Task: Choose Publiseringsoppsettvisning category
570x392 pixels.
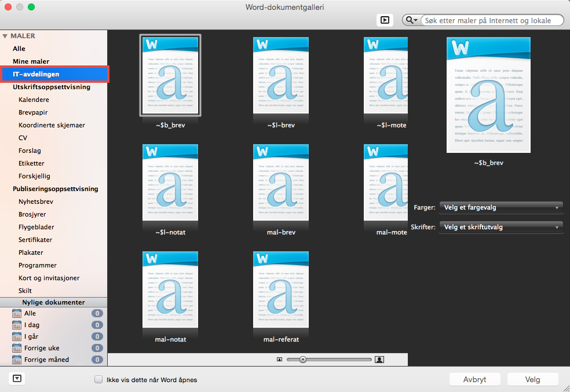Action: [55, 189]
